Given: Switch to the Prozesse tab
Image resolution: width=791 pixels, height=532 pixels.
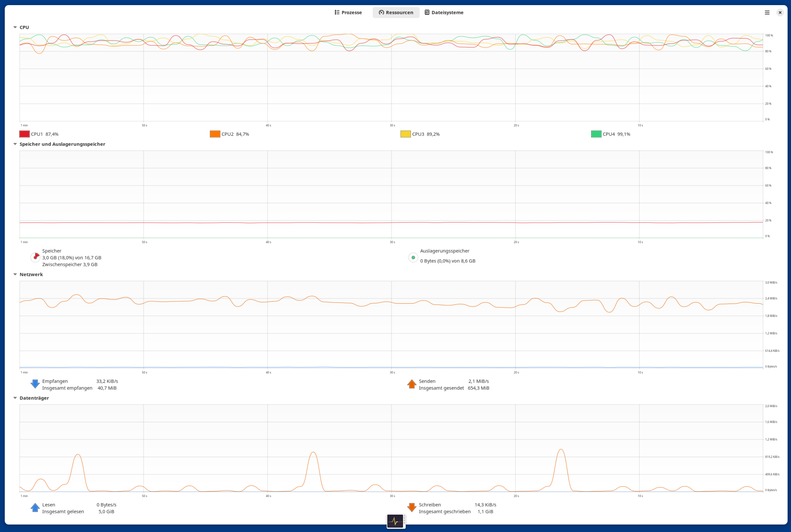Looking at the screenshot, I should [348, 13].
